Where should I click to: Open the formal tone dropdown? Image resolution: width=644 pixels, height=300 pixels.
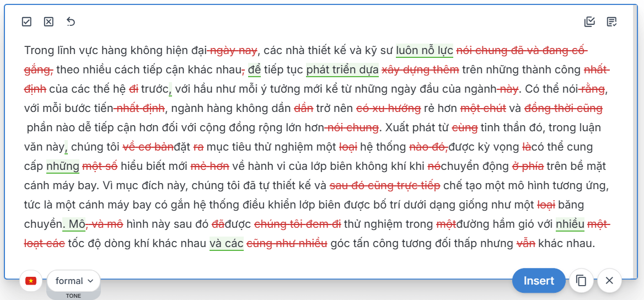pos(74,281)
